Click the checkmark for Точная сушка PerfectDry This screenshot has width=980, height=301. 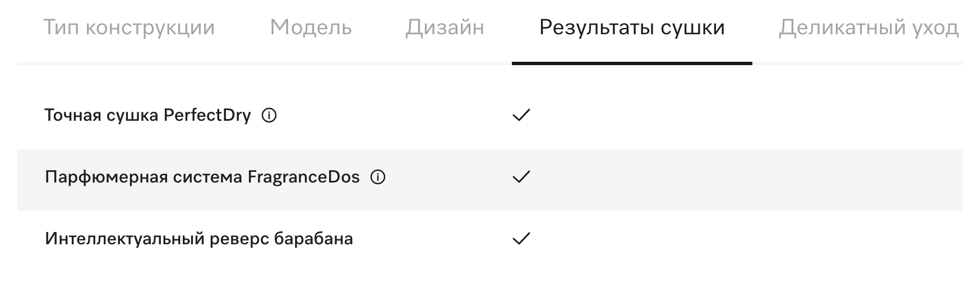[521, 116]
